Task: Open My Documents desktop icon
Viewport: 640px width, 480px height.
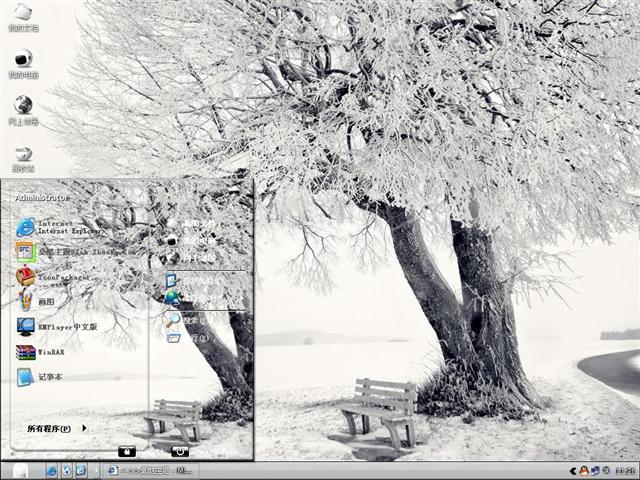Action: [x=23, y=17]
